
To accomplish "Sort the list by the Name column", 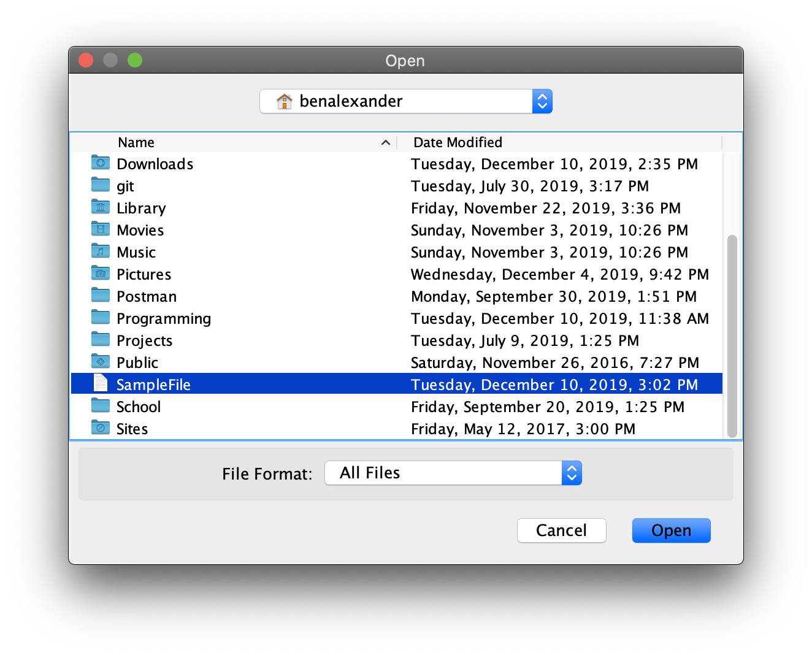I will (x=136, y=142).
